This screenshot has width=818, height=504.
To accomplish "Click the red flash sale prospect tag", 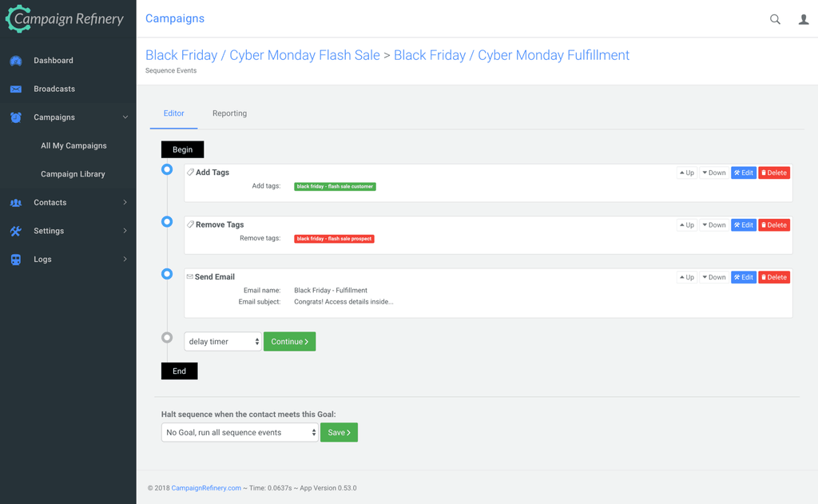I will (x=335, y=239).
